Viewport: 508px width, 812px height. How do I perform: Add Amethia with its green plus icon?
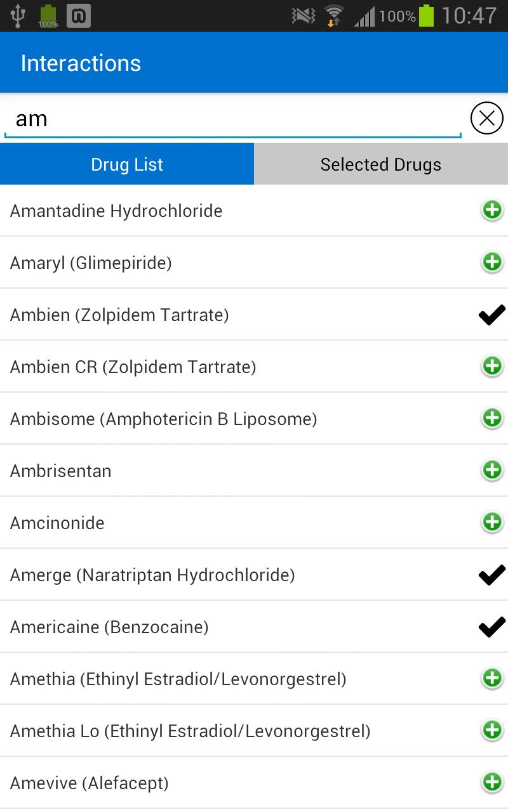(x=492, y=678)
